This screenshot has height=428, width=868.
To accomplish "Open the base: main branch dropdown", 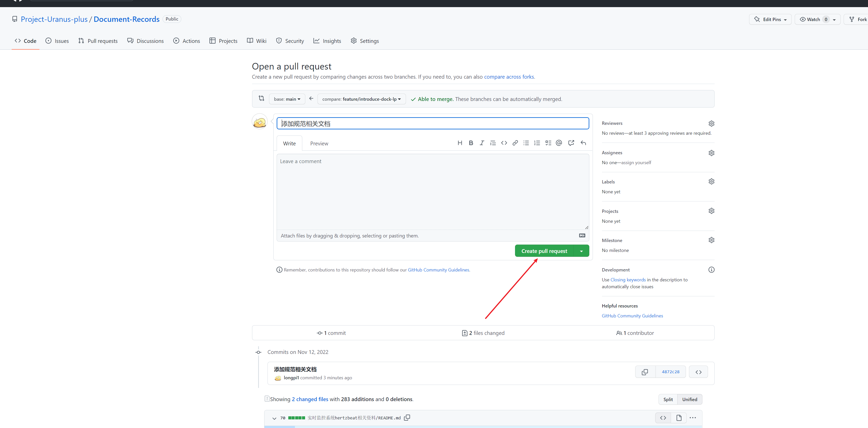I will click(x=287, y=99).
